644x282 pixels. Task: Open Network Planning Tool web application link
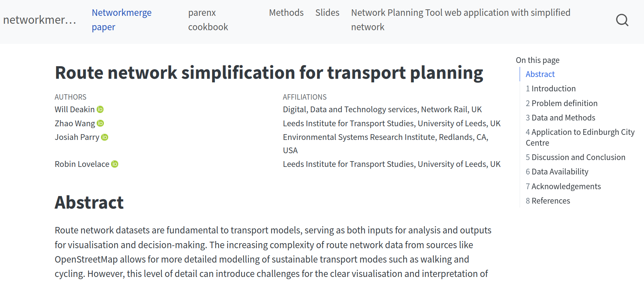point(460,20)
